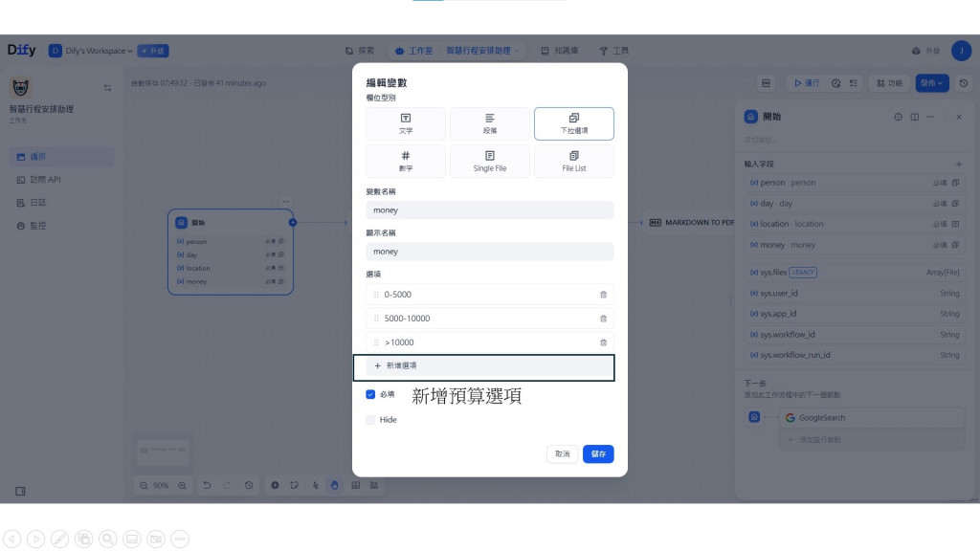Select the 下拉選項 dropdown field type
Image resolution: width=980 pixels, height=551 pixels.
click(574, 123)
